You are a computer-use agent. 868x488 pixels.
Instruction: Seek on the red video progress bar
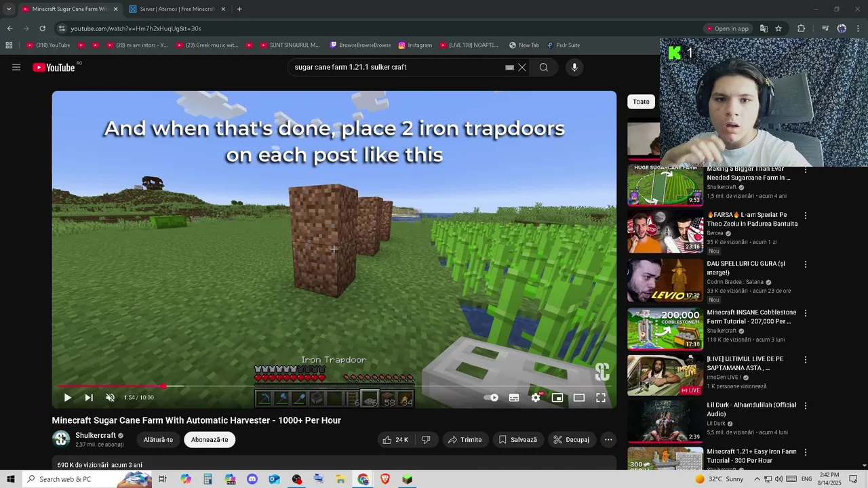334,386
